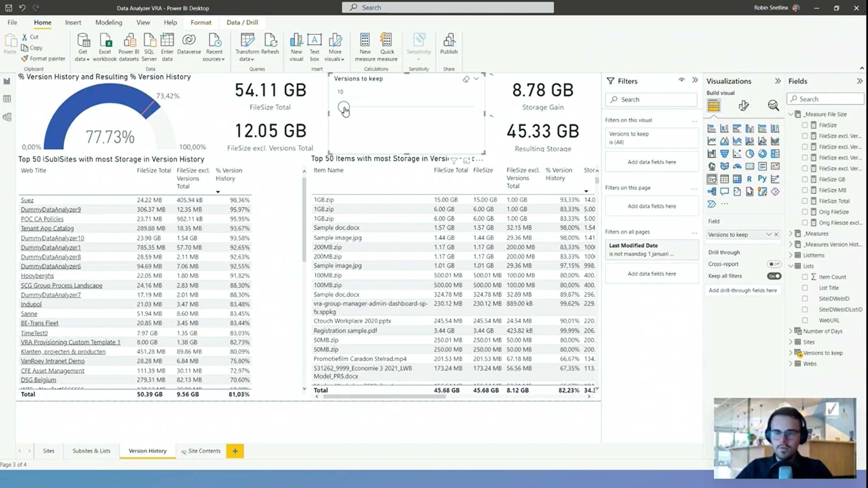Open the Tenant App Catalog link

click(47, 229)
